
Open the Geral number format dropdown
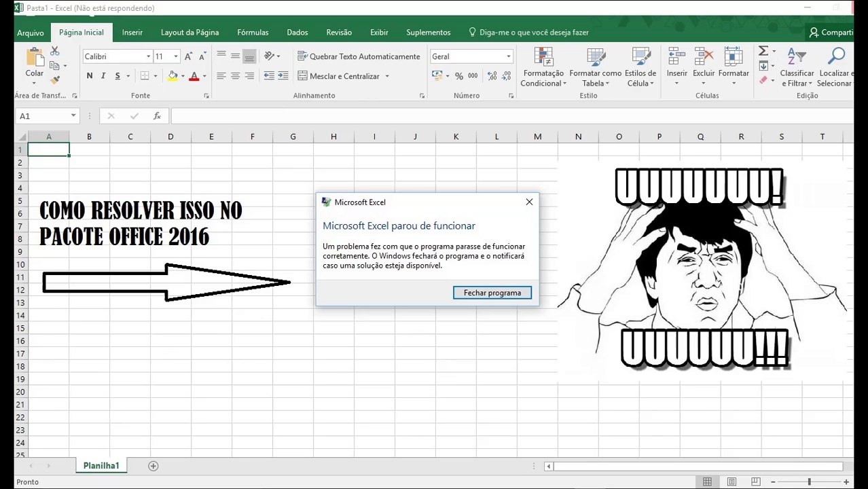pos(508,56)
